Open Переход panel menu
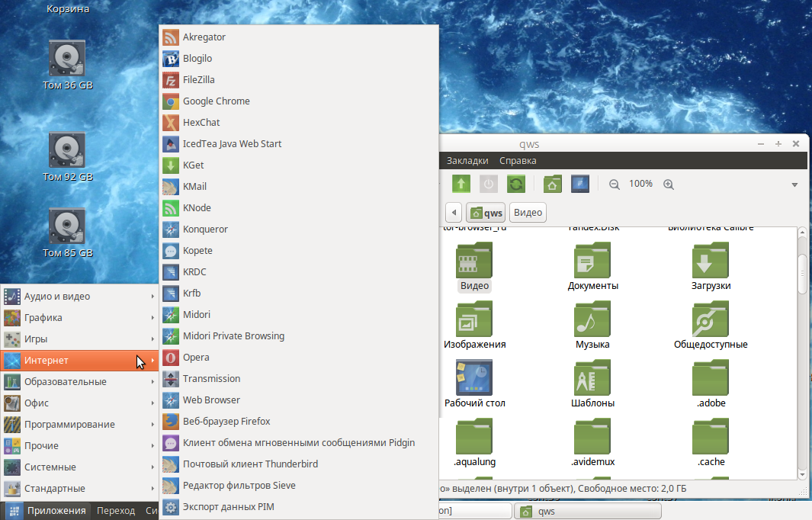Screen dimensions: 812x520 pos(116,511)
